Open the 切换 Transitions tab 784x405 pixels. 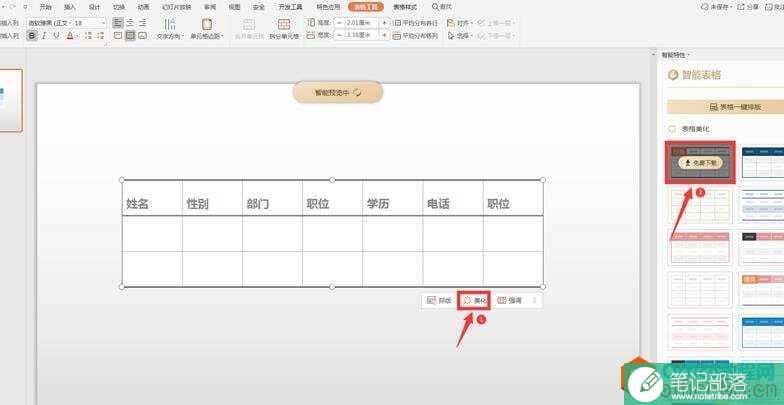tap(119, 7)
